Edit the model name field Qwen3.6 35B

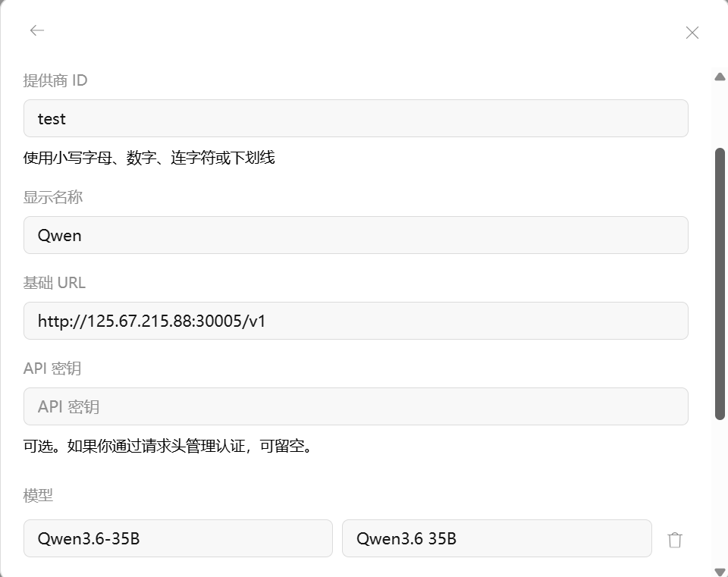point(497,538)
